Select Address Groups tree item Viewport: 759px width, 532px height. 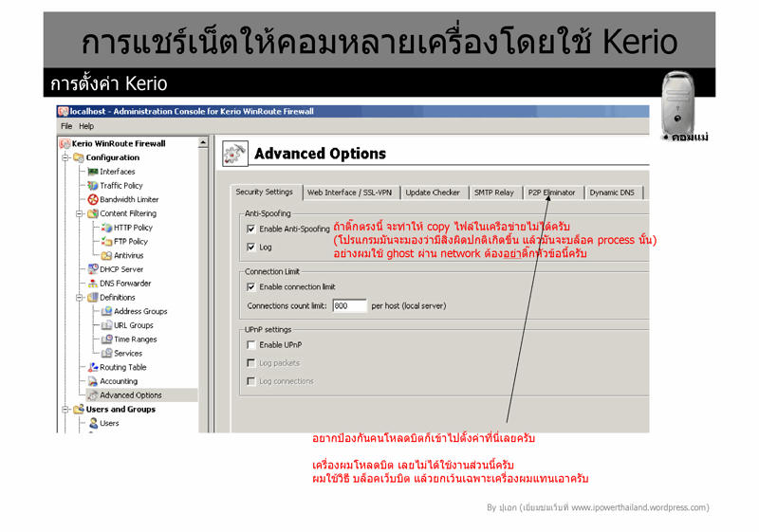click(x=140, y=311)
